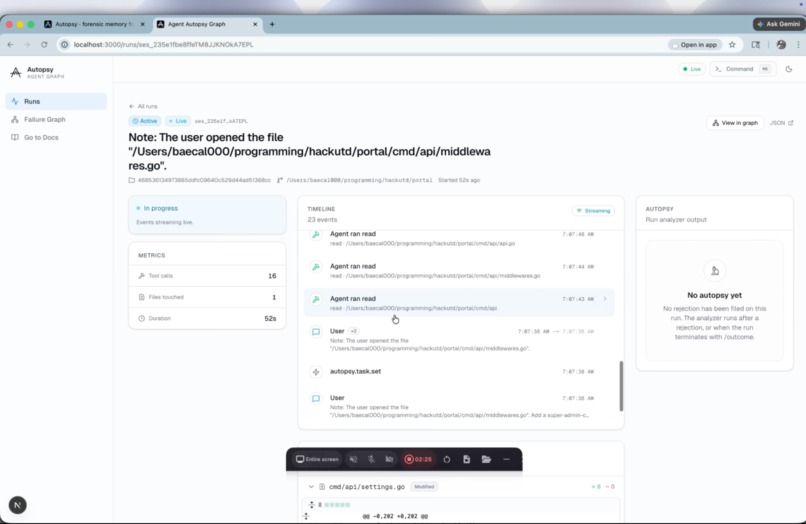Viewport: 806px width, 524px height.
Task: Restart recording with circular arrow icon
Action: coord(447,459)
